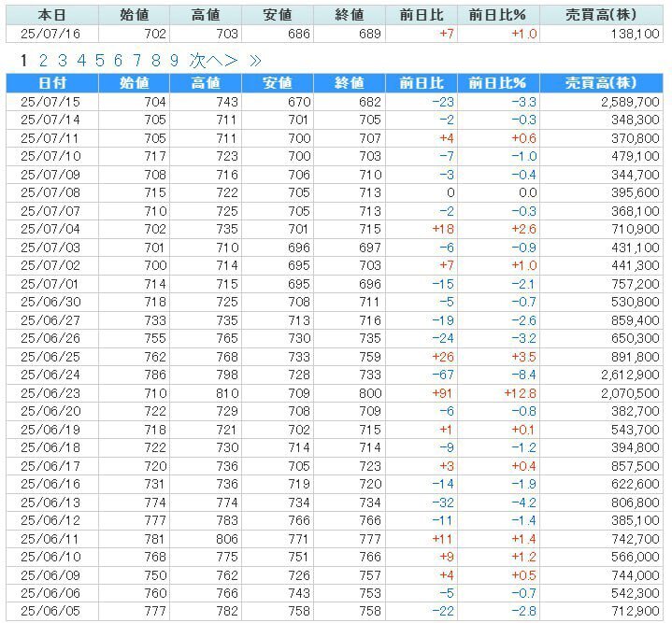Click volume 441,300 in 25/07/02 row

click(x=636, y=265)
